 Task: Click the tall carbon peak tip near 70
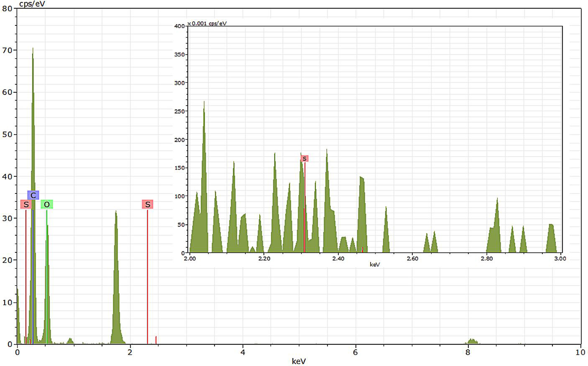tap(33, 49)
